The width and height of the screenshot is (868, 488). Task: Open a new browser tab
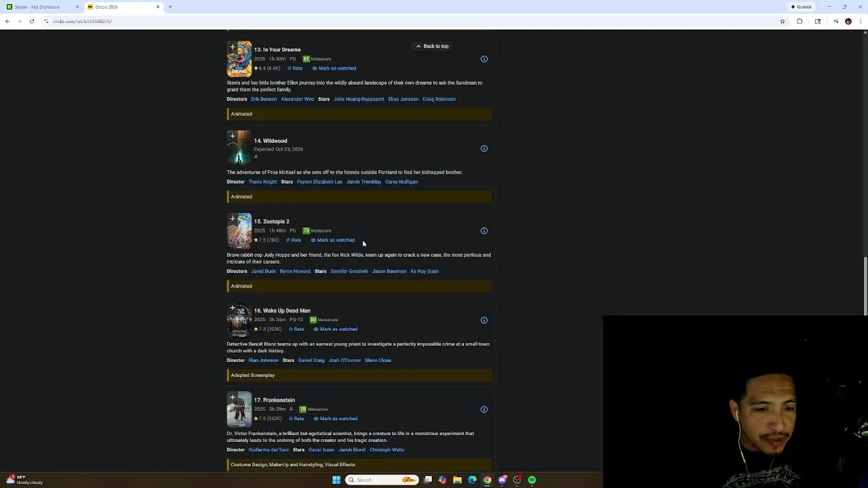click(170, 7)
